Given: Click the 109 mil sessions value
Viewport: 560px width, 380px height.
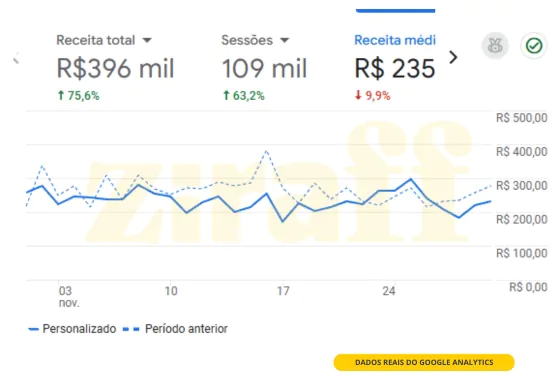Looking at the screenshot, I should (x=264, y=68).
